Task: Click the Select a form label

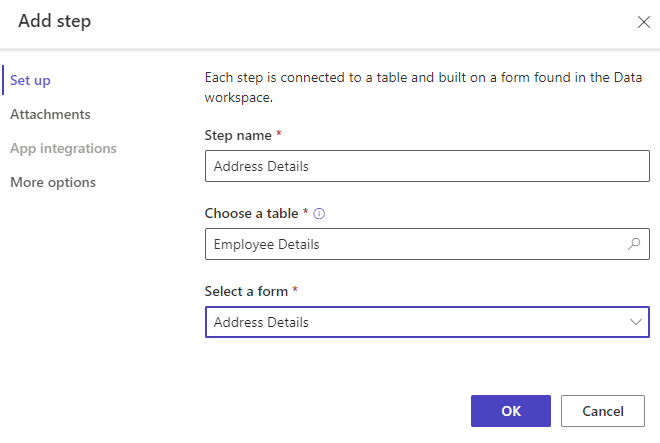Action: click(x=246, y=291)
